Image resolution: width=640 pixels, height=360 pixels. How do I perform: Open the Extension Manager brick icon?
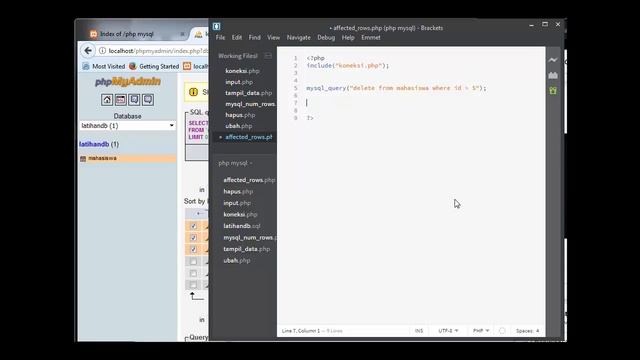(x=553, y=76)
